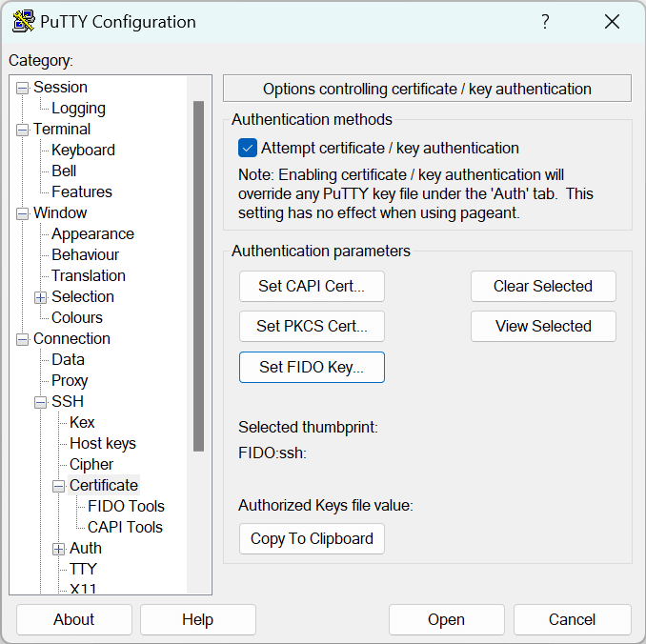This screenshot has height=644, width=646.
Task: Select FIDO Tools in the category tree
Action: [x=126, y=507]
